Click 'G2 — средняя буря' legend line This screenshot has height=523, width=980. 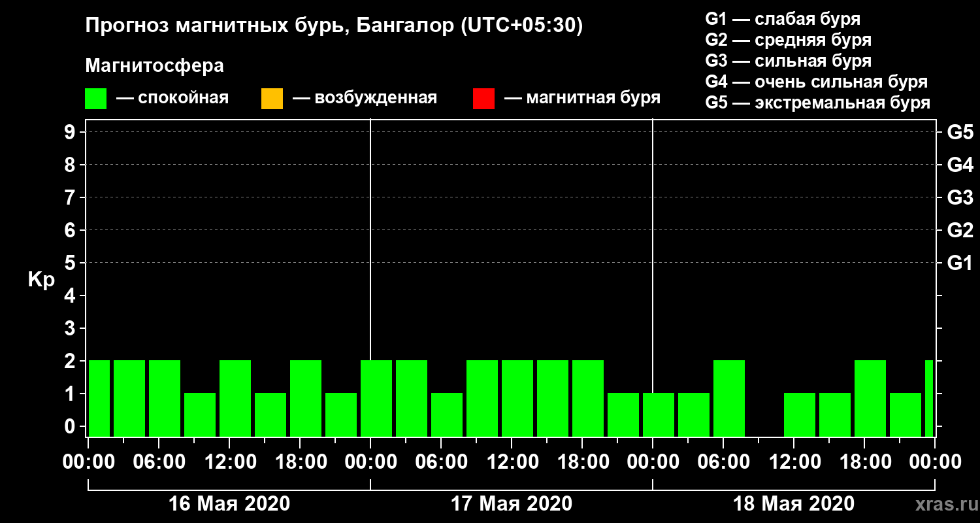788,39
